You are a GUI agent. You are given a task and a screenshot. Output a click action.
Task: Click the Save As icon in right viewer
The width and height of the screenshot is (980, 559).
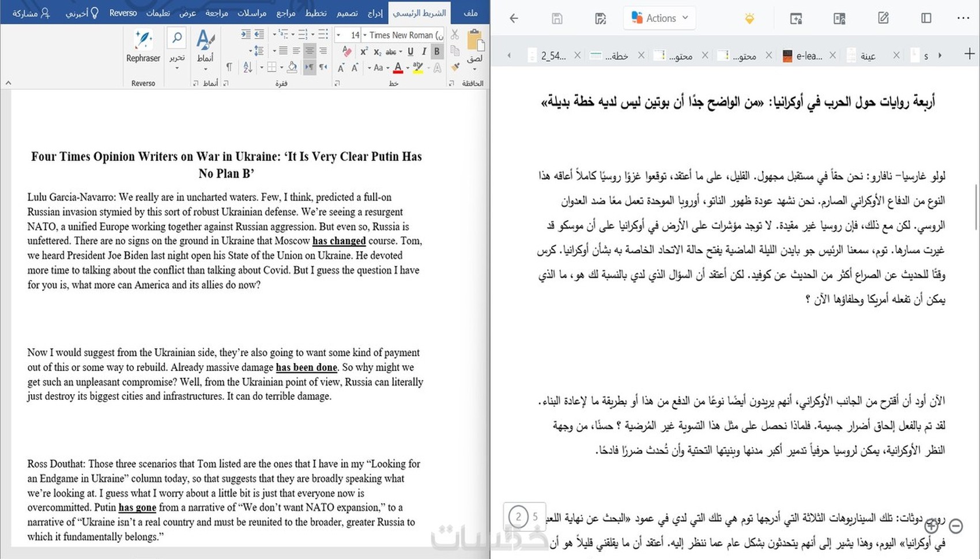[x=600, y=18]
